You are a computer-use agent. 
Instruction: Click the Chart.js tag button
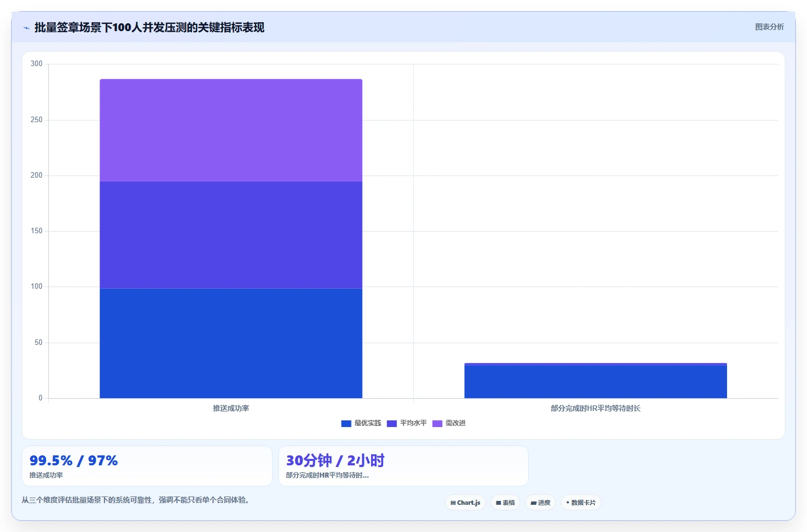point(465,503)
